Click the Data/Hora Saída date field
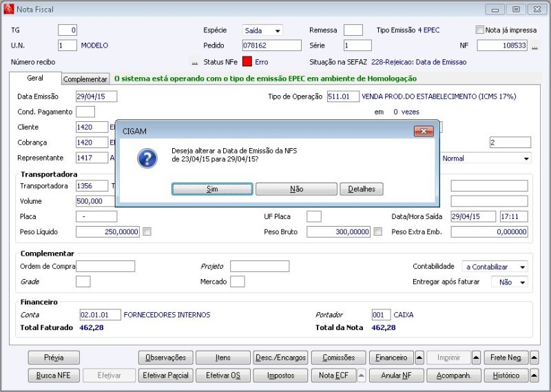This screenshot has height=392, width=551. [x=473, y=216]
